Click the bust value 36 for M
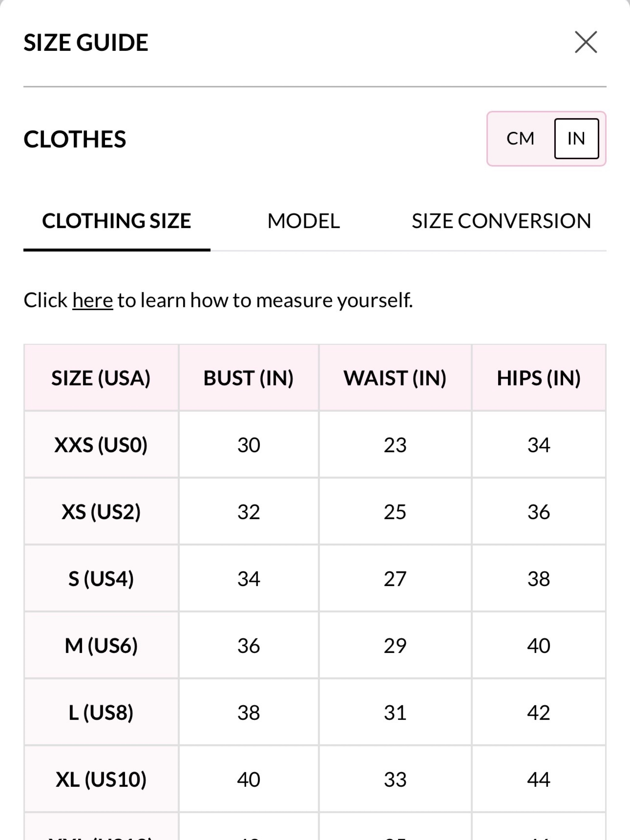Image resolution: width=630 pixels, height=840 pixels. pos(249,646)
